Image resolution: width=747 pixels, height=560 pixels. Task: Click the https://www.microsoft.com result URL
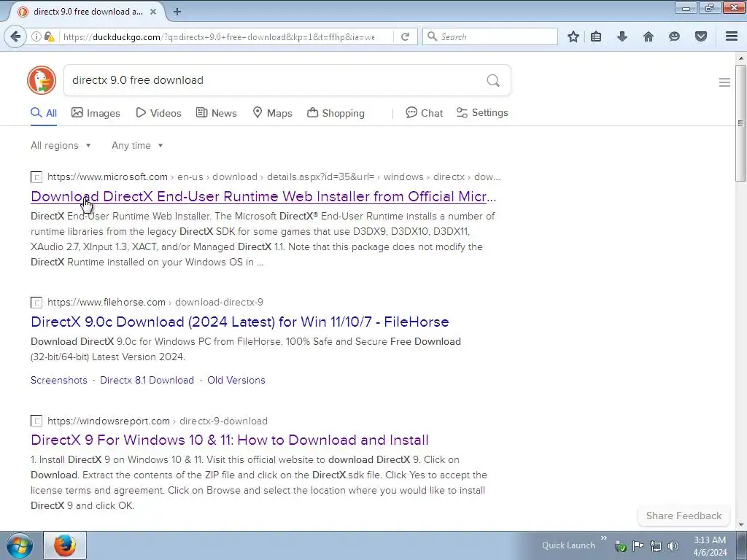(107, 176)
